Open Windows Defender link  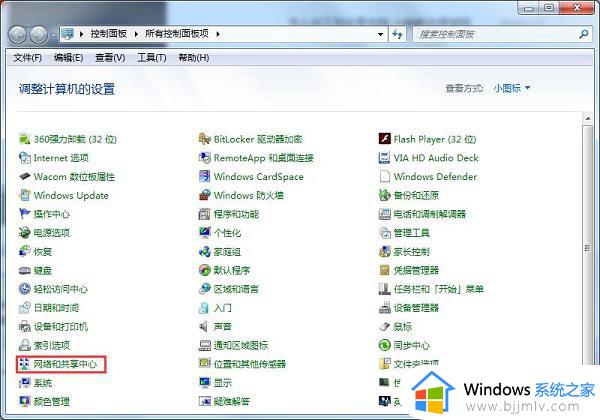pos(435,177)
